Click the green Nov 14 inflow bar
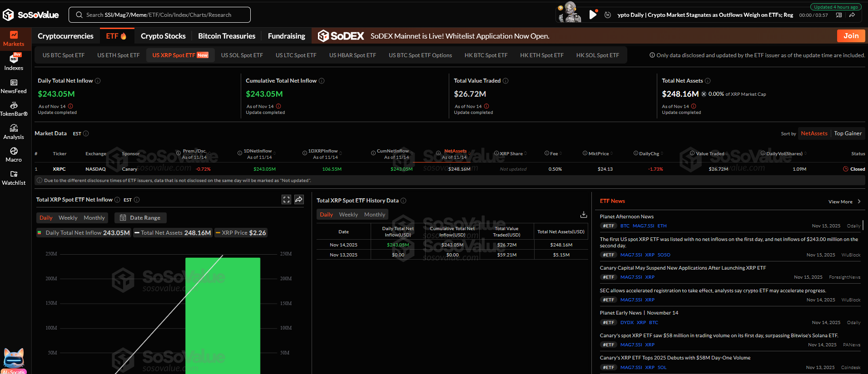868x374 pixels. [x=223, y=315]
